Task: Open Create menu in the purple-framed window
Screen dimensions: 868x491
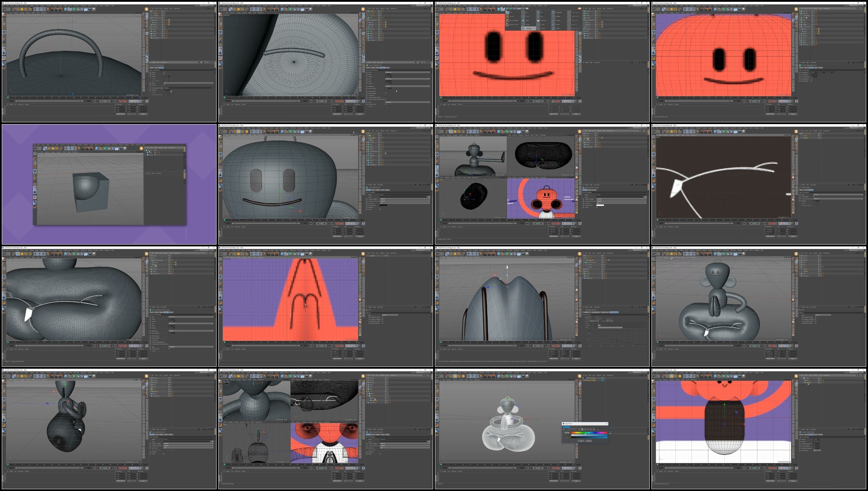Action: coord(43,145)
